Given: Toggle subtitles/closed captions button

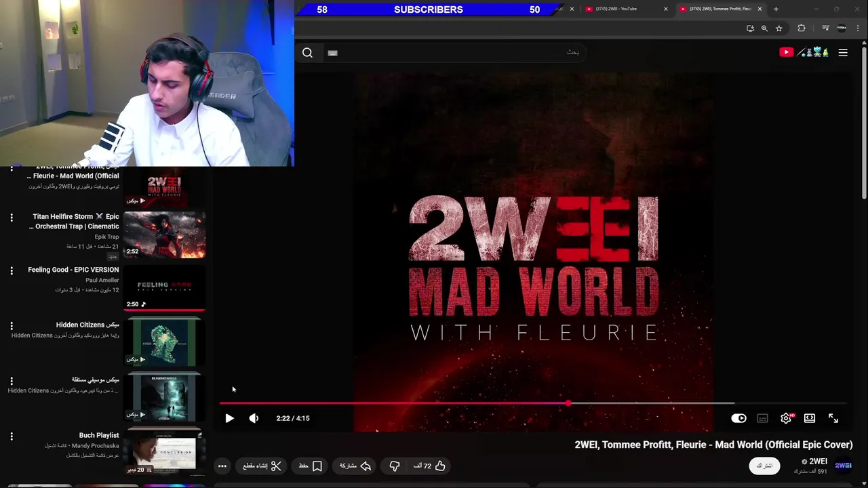Looking at the screenshot, I should pyautogui.click(x=762, y=418).
